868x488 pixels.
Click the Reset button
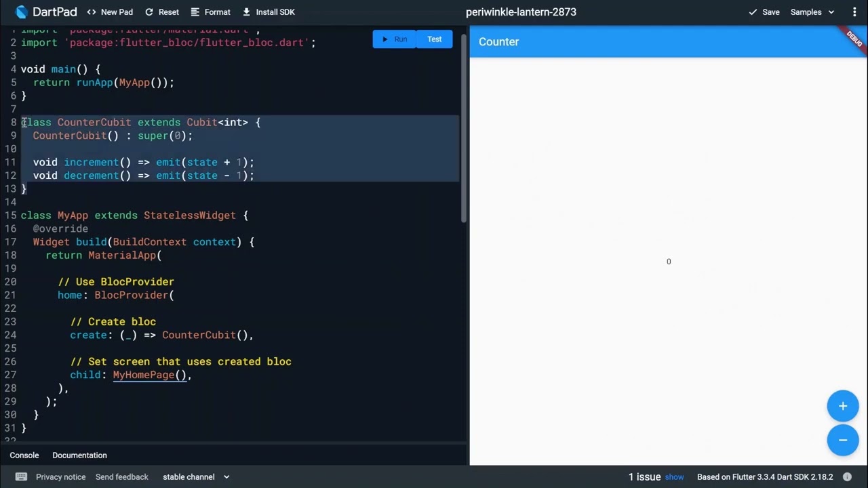(x=162, y=12)
